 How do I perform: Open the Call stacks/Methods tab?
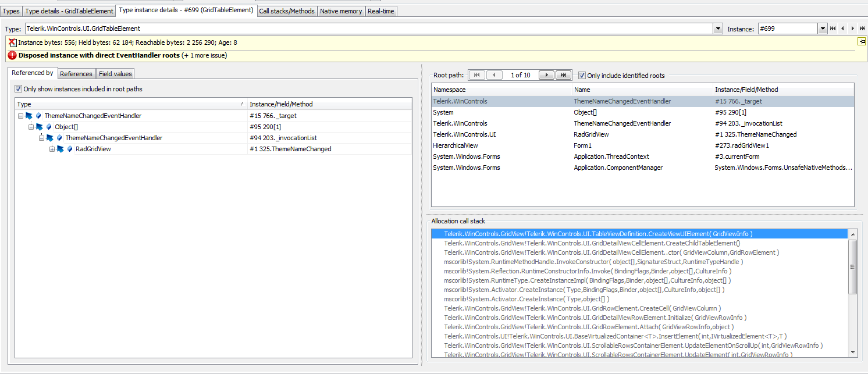287,11
